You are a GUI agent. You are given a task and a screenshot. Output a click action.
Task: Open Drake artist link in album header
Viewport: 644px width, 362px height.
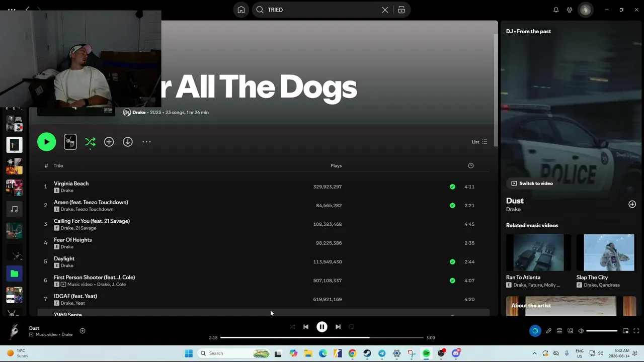coord(139,112)
